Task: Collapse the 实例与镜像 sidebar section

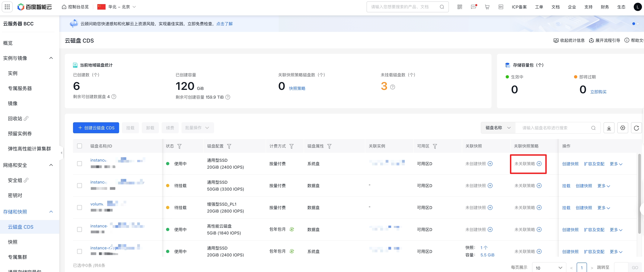Action: point(51,58)
